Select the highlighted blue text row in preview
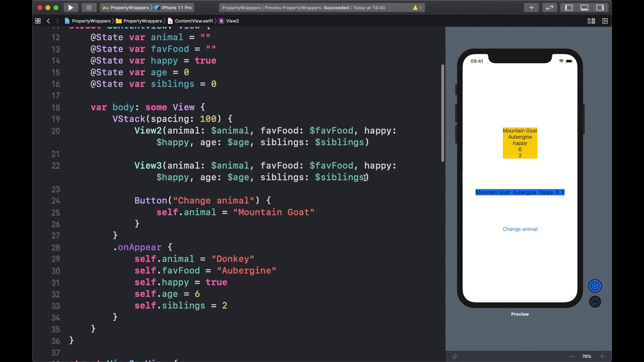 (x=520, y=193)
